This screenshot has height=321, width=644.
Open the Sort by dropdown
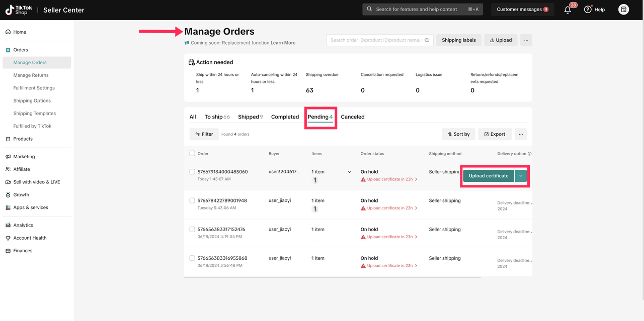(458, 134)
